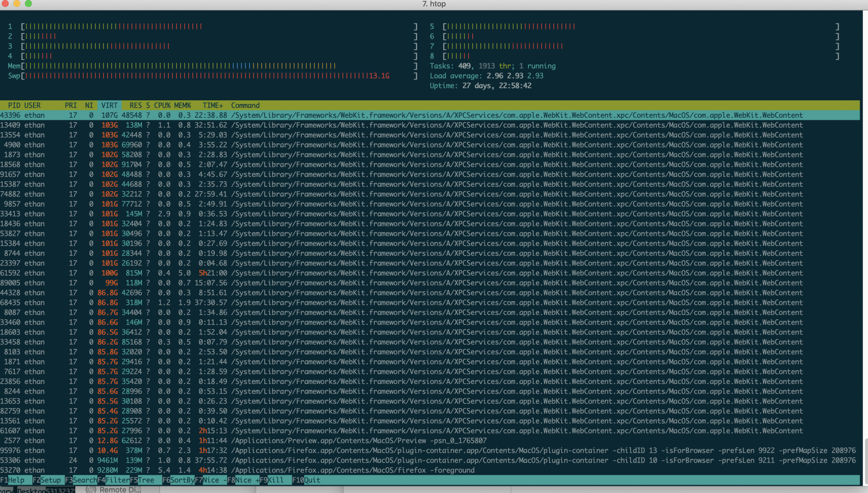Image resolution: width=868 pixels, height=493 pixels.
Task: Select the process row with PID 13554
Action: point(430,135)
